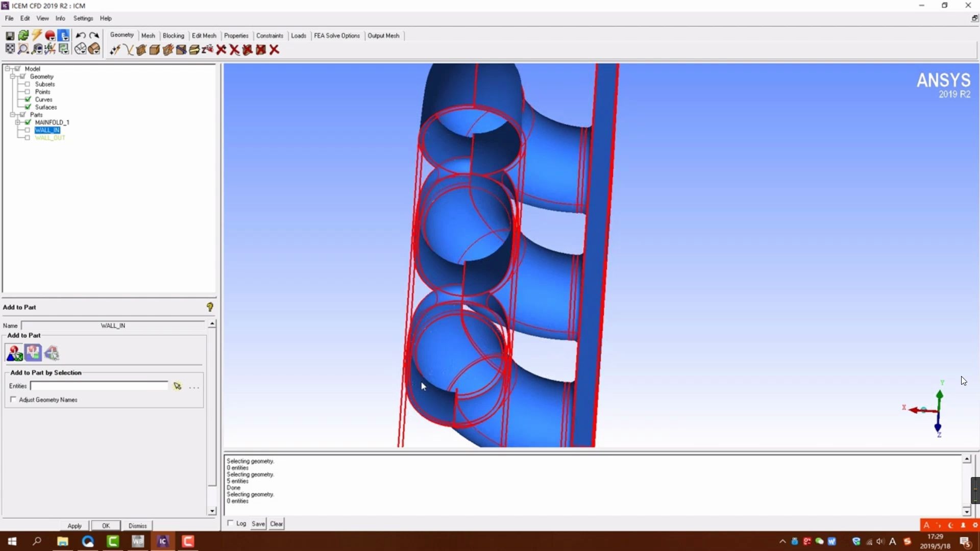Check the Log checkbox in message panel
The width and height of the screenshot is (980, 551).
coord(230,523)
